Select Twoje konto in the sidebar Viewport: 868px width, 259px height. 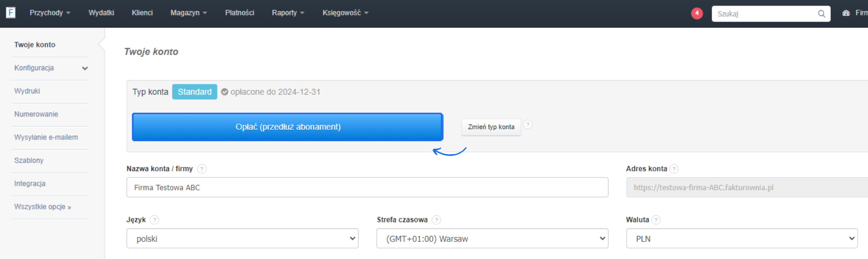[x=35, y=45]
